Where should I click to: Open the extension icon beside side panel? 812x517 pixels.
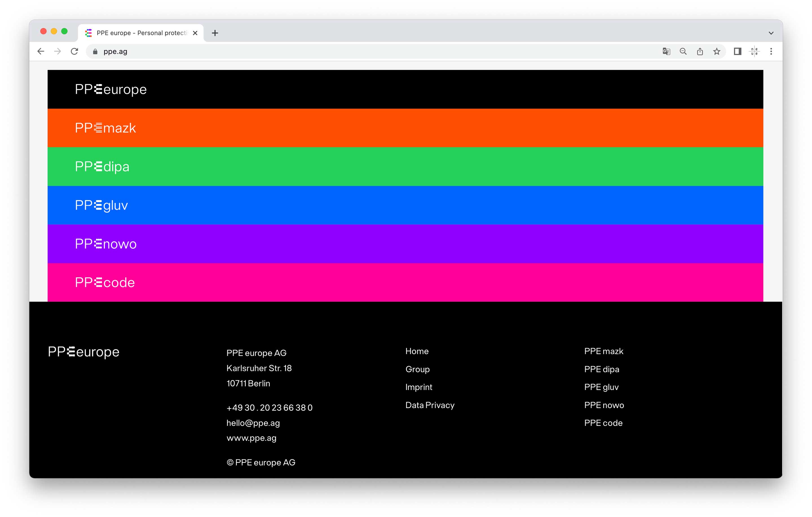pos(754,51)
